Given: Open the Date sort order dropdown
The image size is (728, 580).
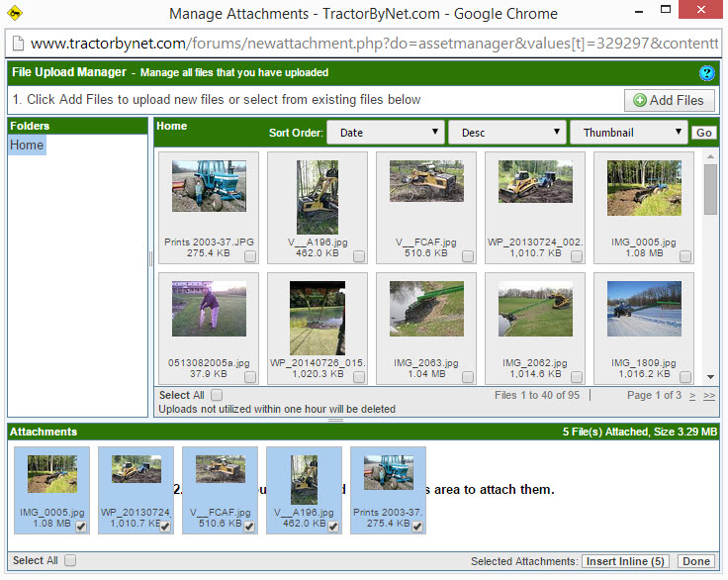Looking at the screenshot, I should (x=386, y=133).
